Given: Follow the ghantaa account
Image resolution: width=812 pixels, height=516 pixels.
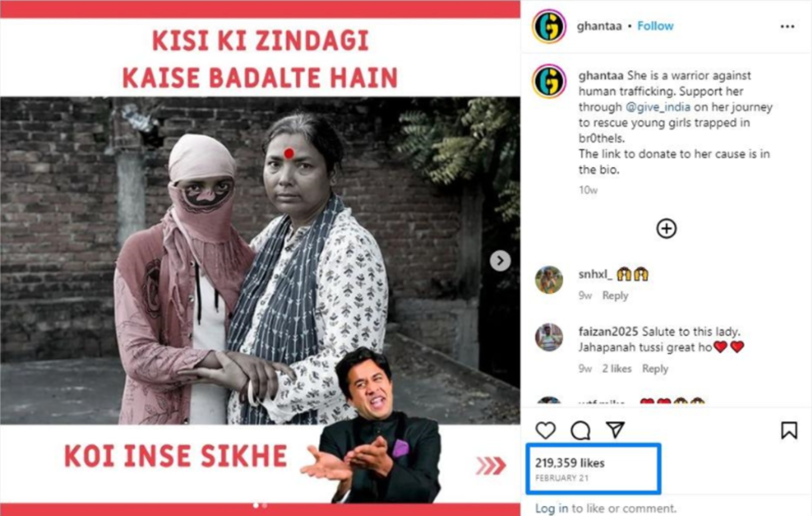Looking at the screenshot, I should 655,26.
